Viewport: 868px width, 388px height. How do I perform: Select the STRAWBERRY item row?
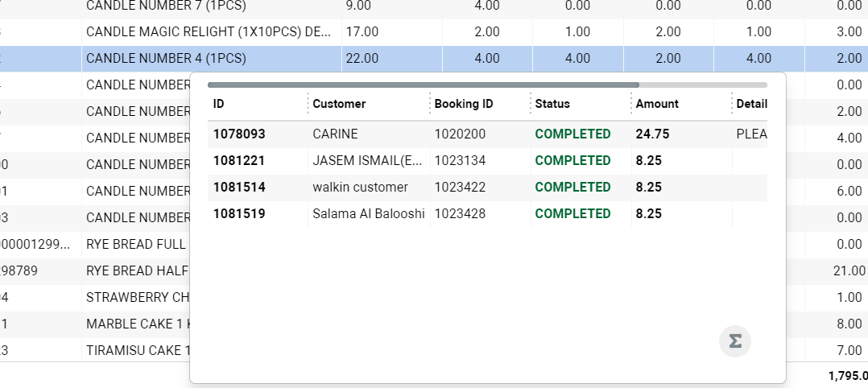[x=137, y=298]
